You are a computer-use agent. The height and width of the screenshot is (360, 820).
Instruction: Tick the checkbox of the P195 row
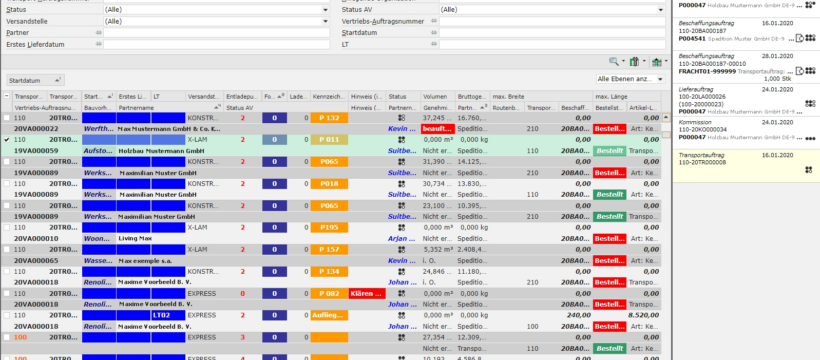[6, 228]
